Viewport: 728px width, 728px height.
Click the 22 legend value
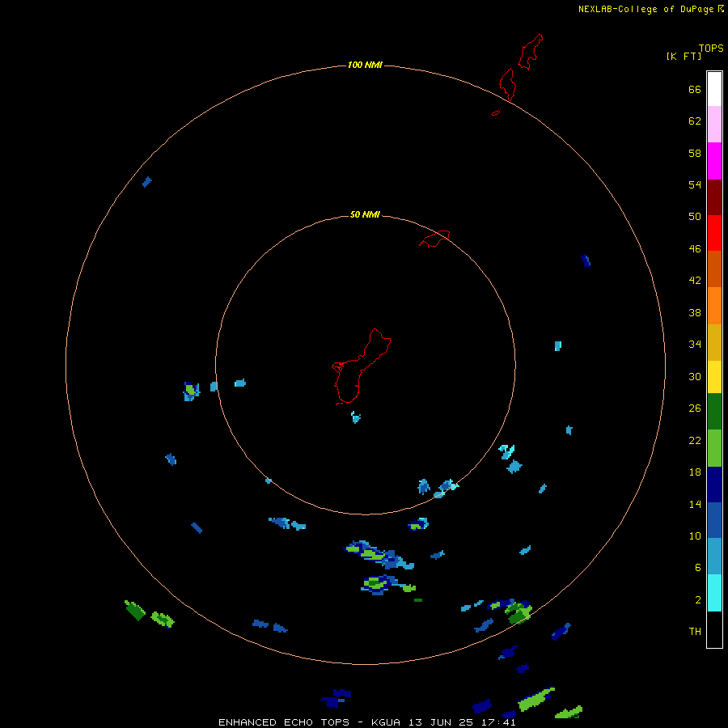point(695,441)
